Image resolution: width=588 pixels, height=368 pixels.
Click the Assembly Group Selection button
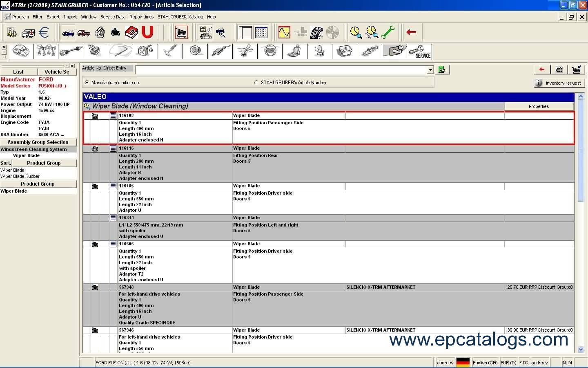click(x=38, y=142)
